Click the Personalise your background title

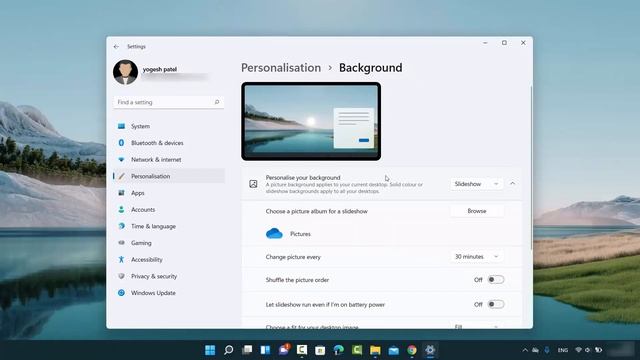[303, 178]
